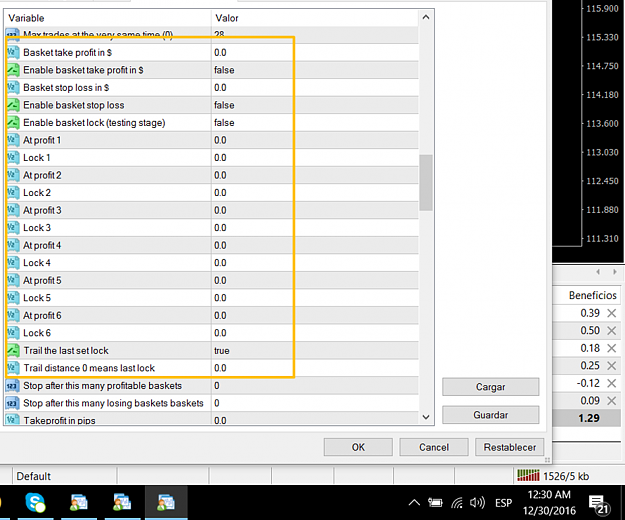625x520 pixels.
Task: Click the icon beside Stop after profitable baskets
Action: pyautogui.click(x=12, y=386)
